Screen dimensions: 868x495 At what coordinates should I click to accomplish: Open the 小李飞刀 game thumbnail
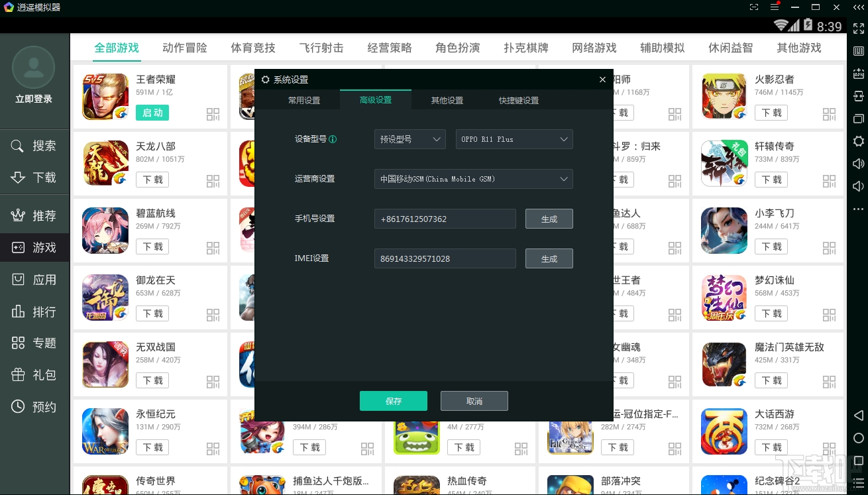(x=724, y=231)
